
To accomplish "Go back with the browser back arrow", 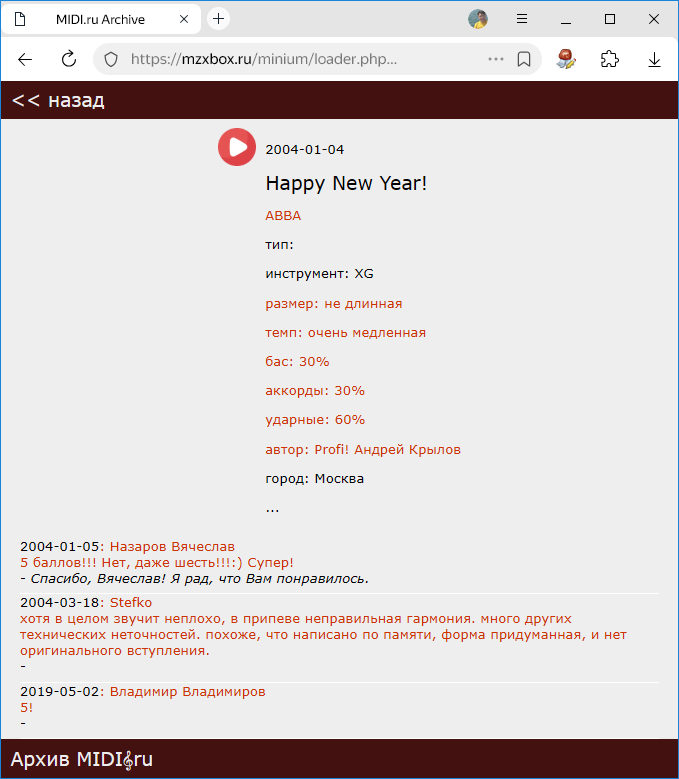I will (x=25, y=60).
